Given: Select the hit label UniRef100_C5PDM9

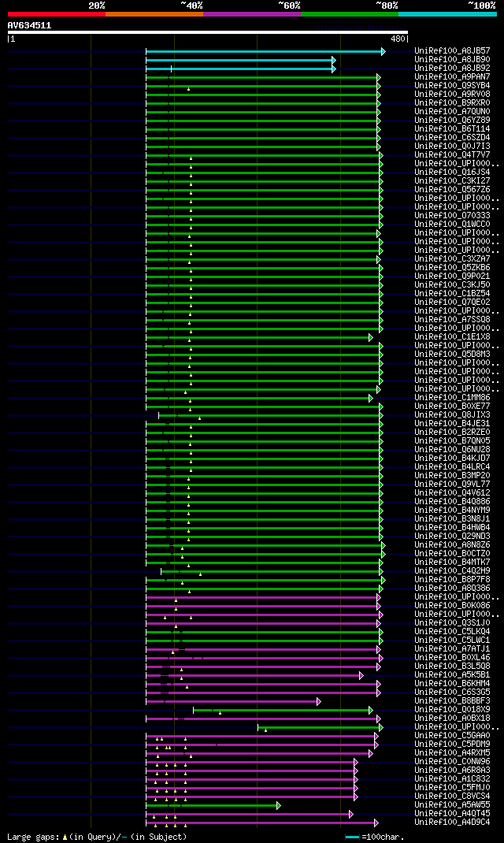Looking at the screenshot, I should click(x=452, y=745).
